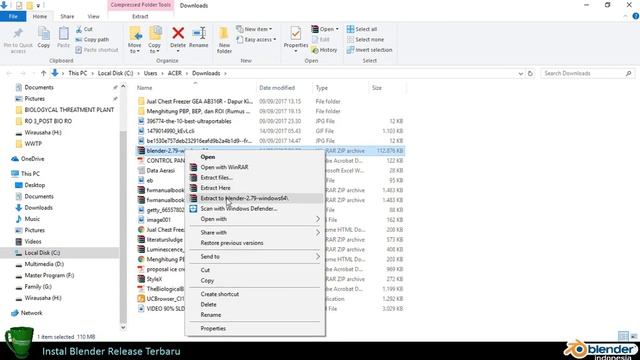Expand the Share with submenu
Viewport: 640px width, 360px height.
(255, 233)
